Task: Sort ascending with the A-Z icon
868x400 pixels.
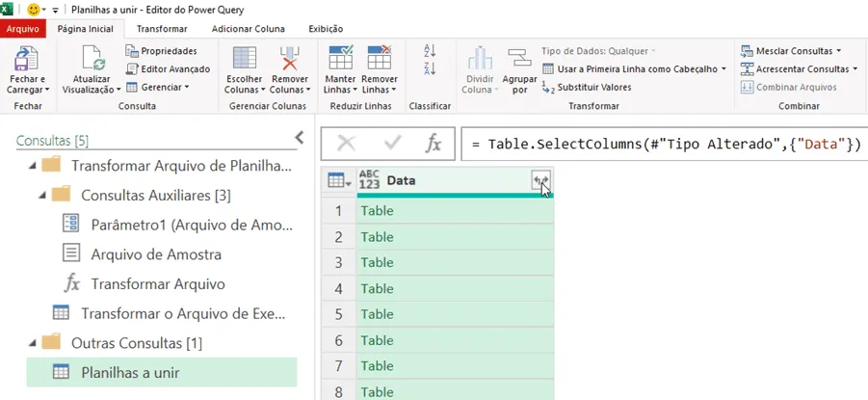Action: (430, 51)
